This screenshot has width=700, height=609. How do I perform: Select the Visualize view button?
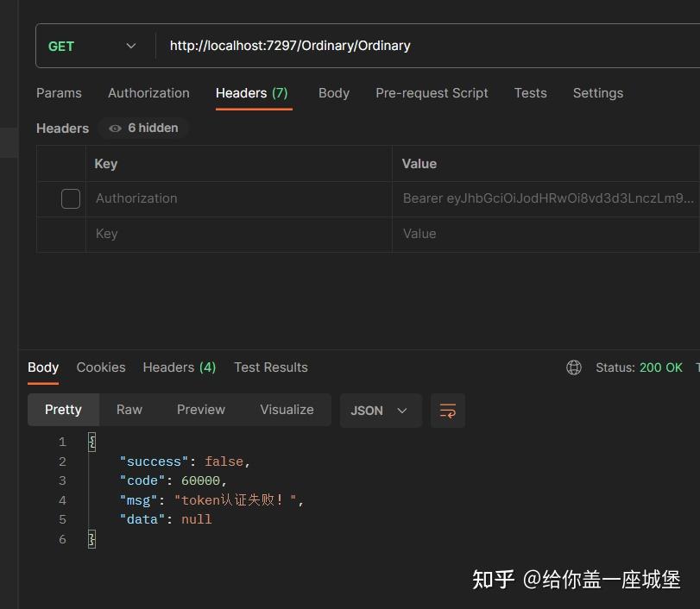[x=287, y=410]
